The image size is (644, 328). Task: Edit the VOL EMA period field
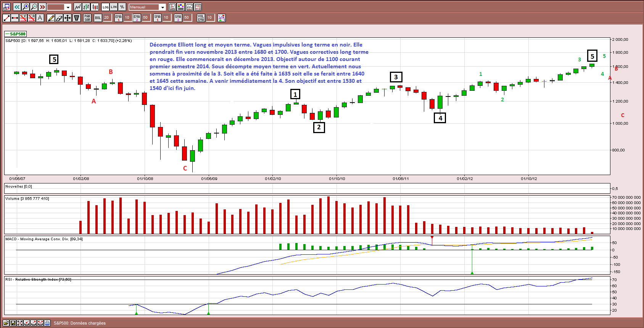[210, 18]
